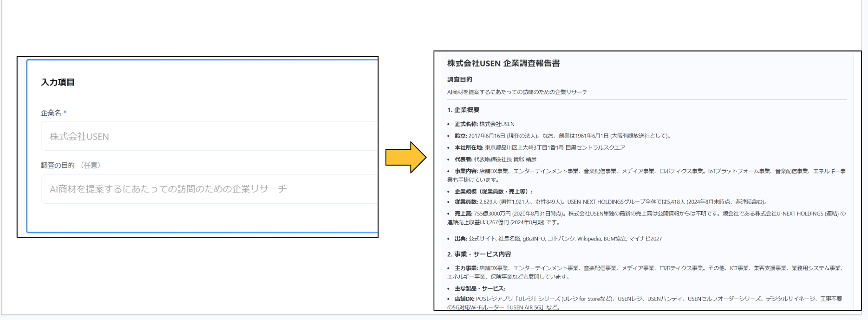Click the 入力項目 section heading
The image size is (868, 320).
coord(58,82)
